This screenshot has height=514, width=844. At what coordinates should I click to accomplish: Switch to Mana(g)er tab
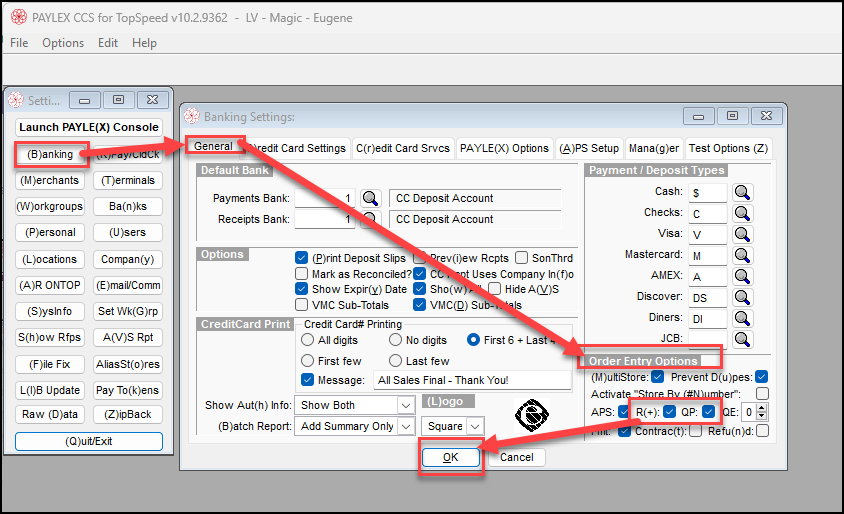[x=654, y=148]
